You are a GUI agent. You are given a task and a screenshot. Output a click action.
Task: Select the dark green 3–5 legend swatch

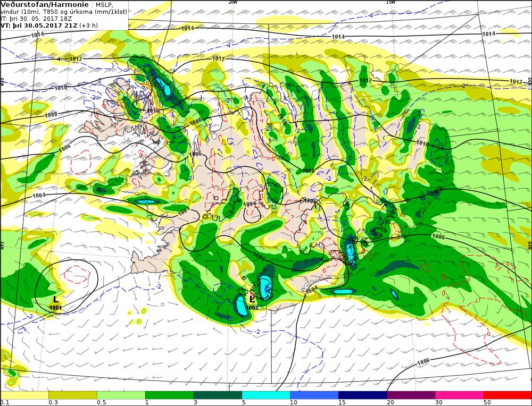[218, 395]
